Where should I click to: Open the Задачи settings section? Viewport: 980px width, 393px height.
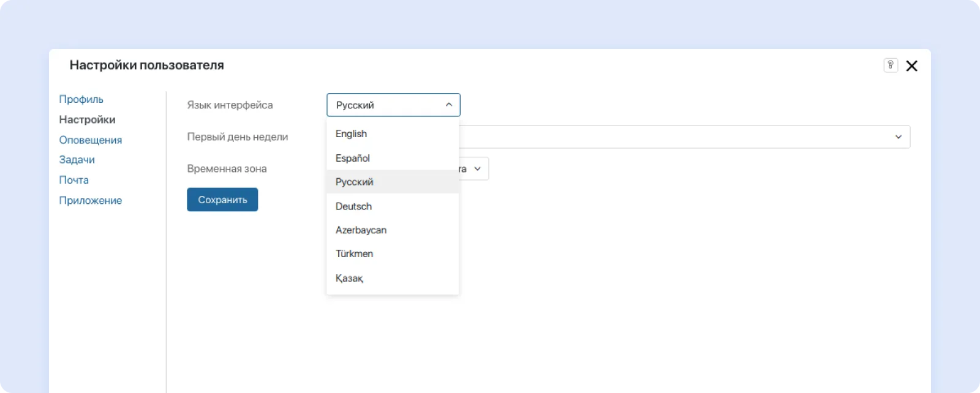[x=77, y=160]
